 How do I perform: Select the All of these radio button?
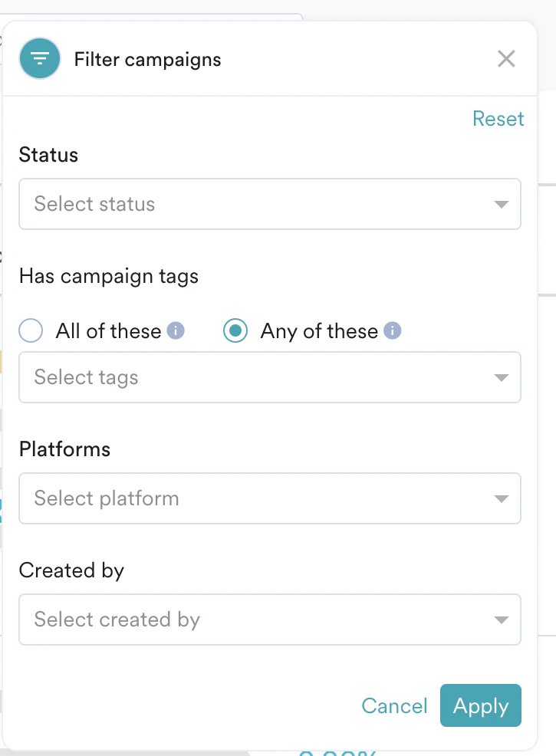pyautogui.click(x=31, y=330)
